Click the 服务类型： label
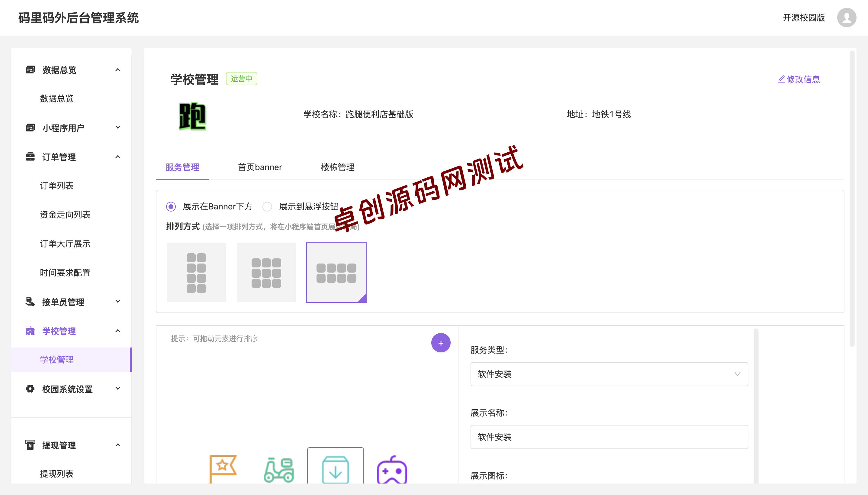Screen dimensions: 868x495 point(490,350)
